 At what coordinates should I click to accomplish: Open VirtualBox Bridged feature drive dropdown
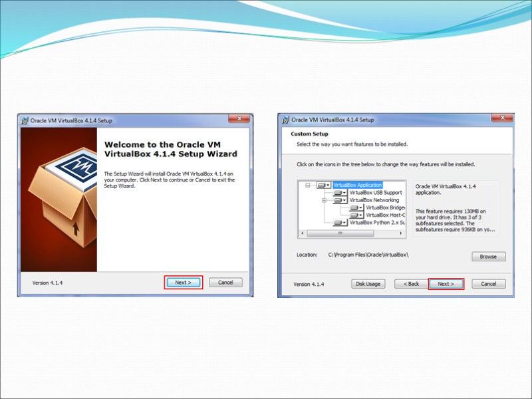point(356,207)
